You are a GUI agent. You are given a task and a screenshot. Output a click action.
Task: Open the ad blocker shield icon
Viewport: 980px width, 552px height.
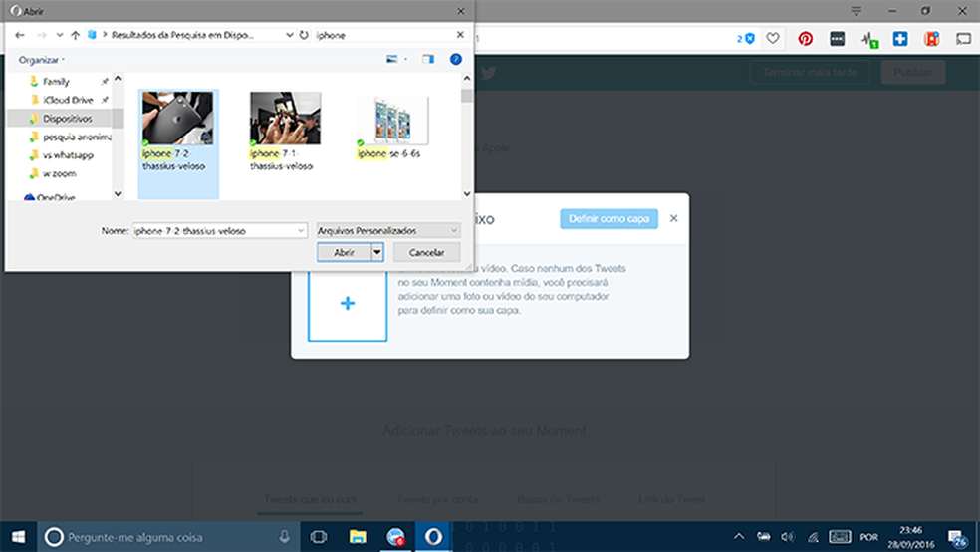point(748,39)
